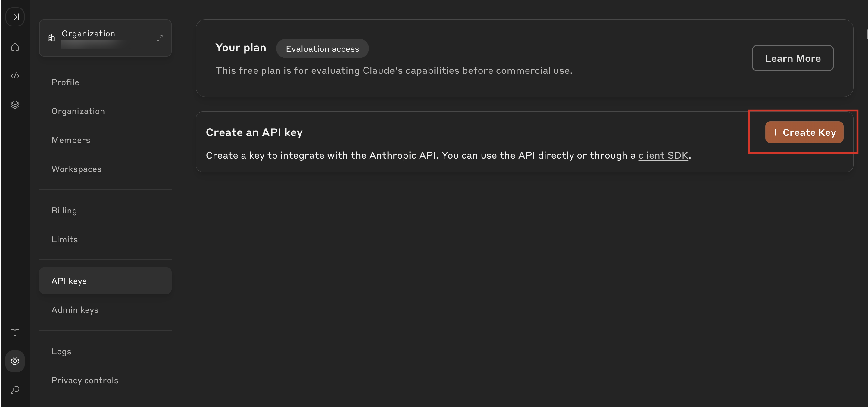This screenshot has width=868, height=407.
Task: Open the Admin keys page
Action: pos(75,310)
